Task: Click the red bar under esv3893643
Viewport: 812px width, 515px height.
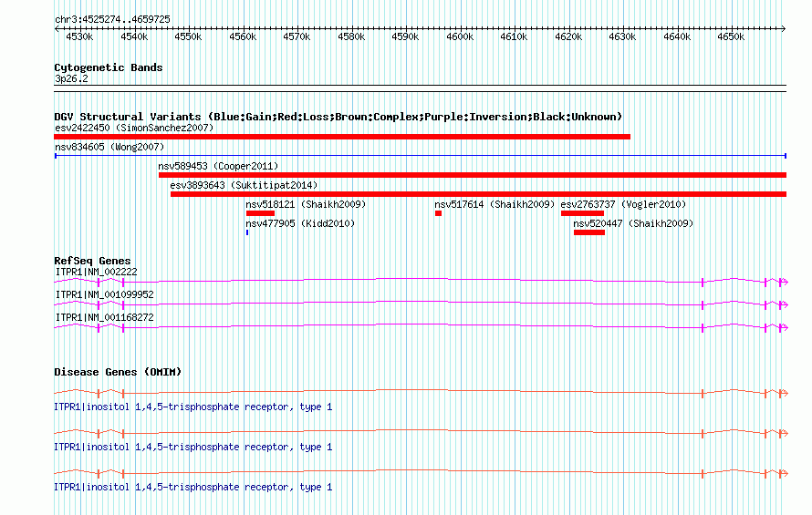Action: point(478,194)
